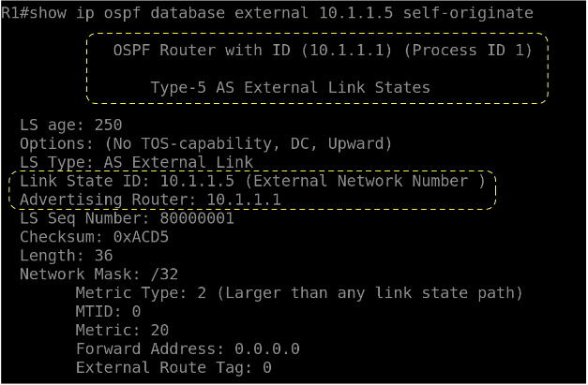The image size is (588, 385).
Task: Click the LS Type: AS External Link line
Action: [x=136, y=162]
